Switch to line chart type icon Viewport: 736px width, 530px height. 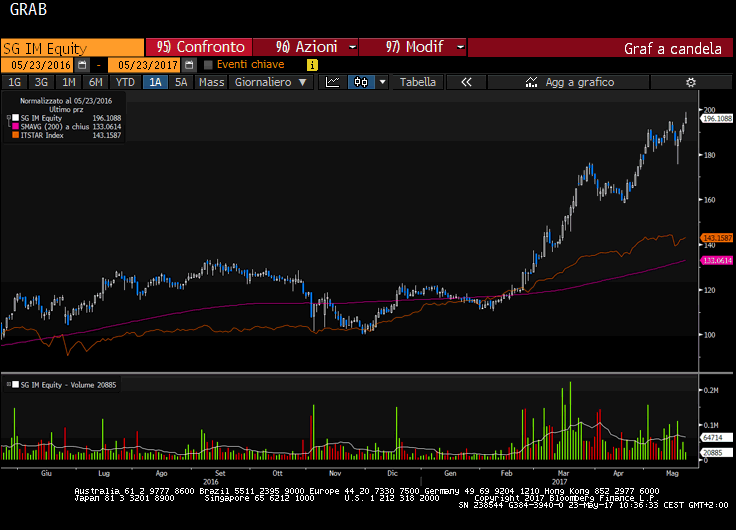(x=334, y=82)
